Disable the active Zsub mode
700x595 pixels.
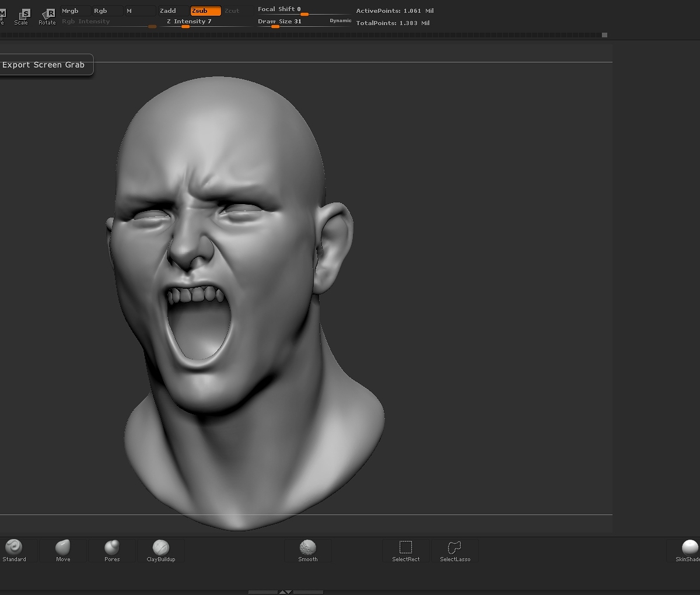pyautogui.click(x=205, y=10)
